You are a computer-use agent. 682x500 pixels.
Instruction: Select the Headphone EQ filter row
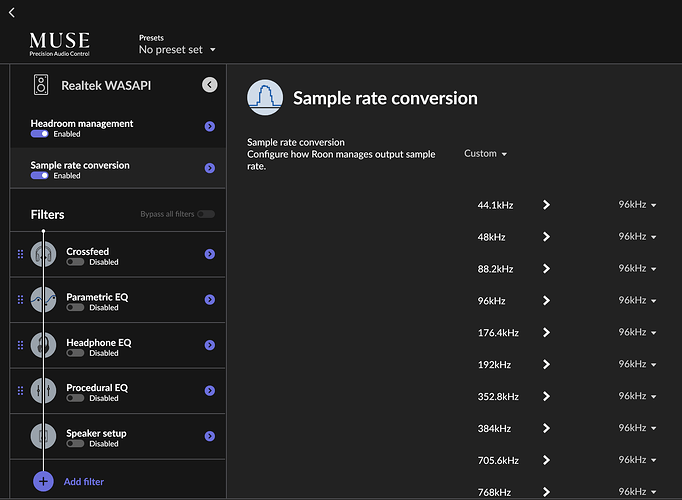(x=118, y=345)
